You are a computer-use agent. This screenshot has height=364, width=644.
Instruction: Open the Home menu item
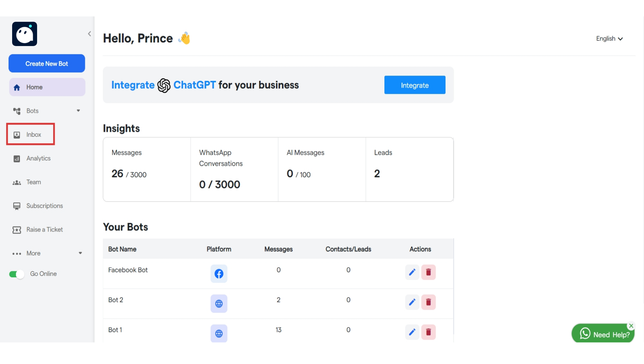pos(47,87)
